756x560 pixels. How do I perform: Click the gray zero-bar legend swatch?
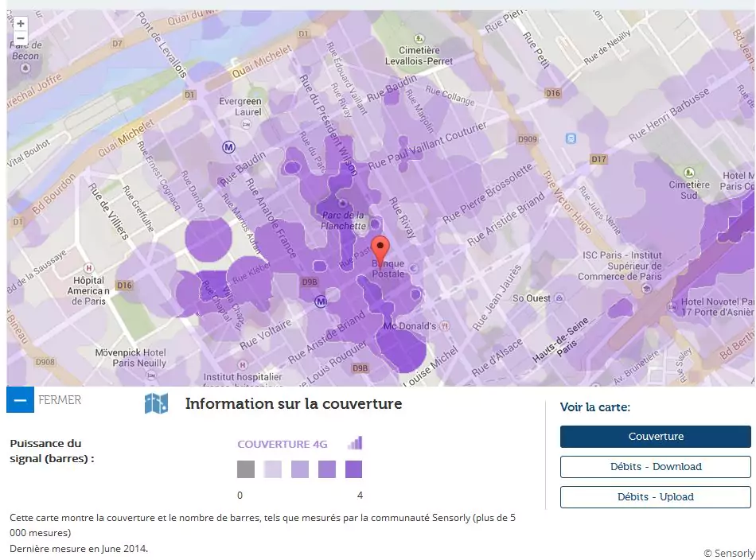tap(246, 469)
